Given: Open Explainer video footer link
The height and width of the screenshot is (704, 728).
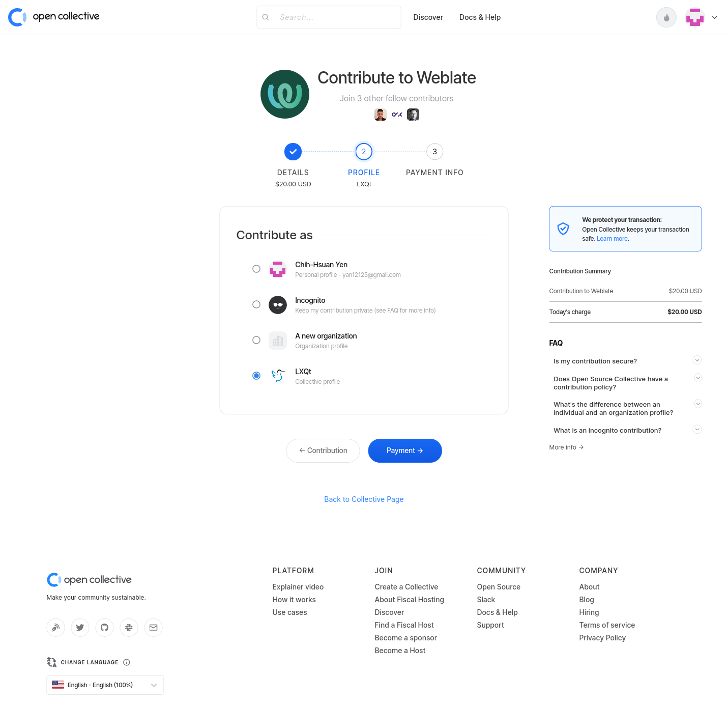Looking at the screenshot, I should click(x=298, y=587).
